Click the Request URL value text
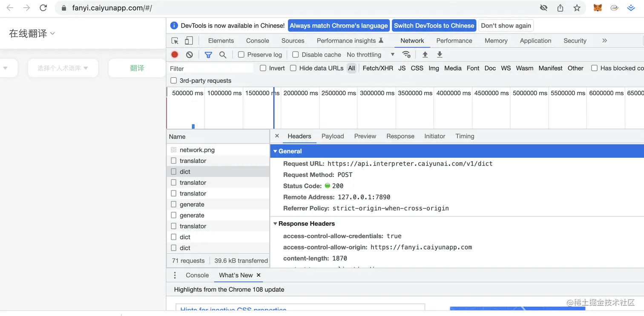644x316 pixels. coord(410,164)
